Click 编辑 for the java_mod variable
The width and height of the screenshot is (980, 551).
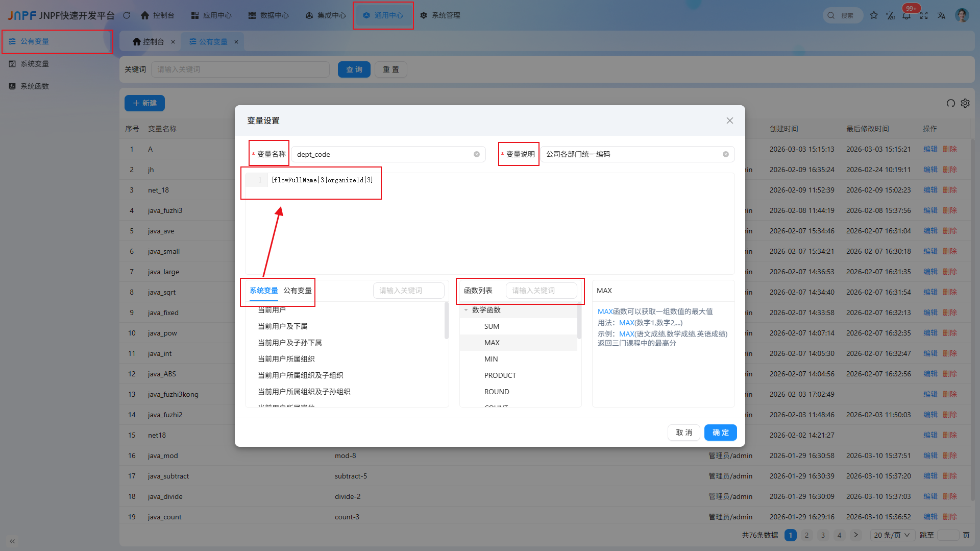[930, 455]
